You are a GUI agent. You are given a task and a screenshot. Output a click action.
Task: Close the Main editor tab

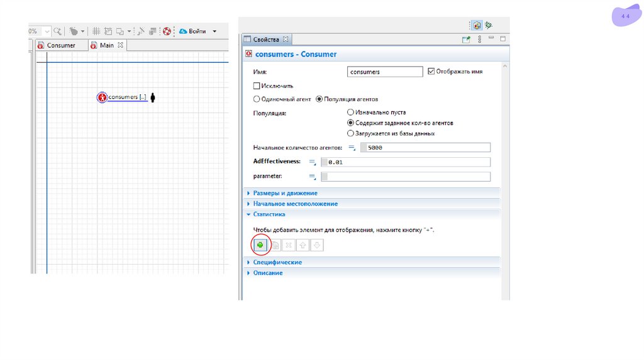(120, 45)
